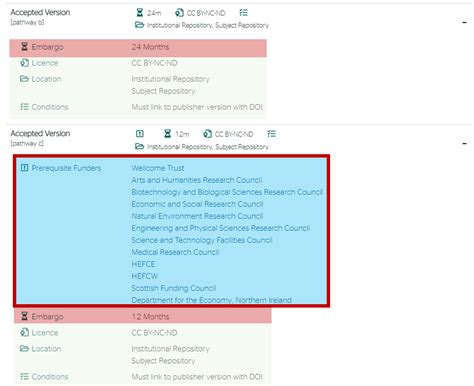Screen dimensions: 474x386
Task: Click the conditions list icon in the pathway b header
Action: (x=244, y=13)
